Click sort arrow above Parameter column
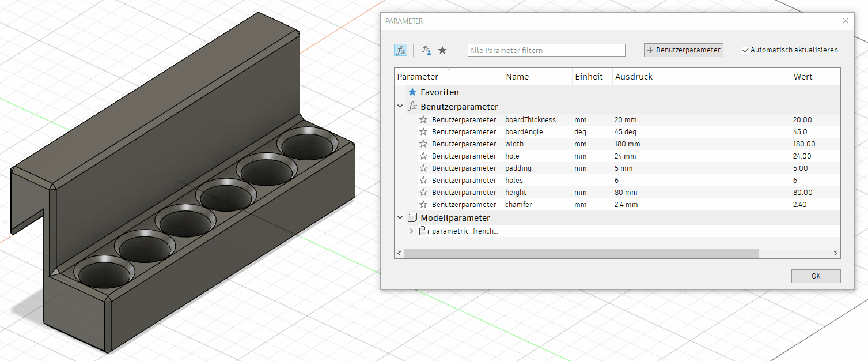 pyautogui.click(x=449, y=70)
